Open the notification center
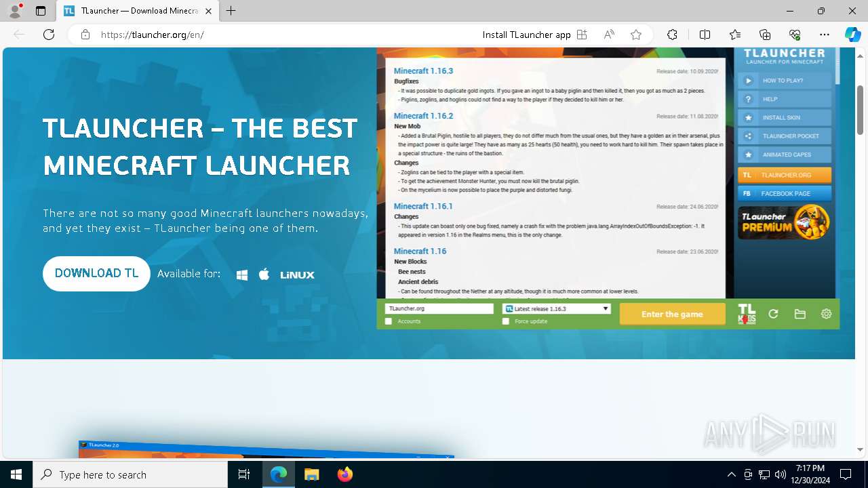This screenshot has width=868, height=488. 846,474
